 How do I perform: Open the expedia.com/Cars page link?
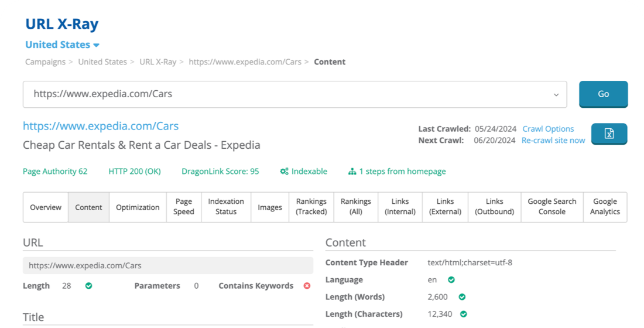pyautogui.click(x=101, y=126)
